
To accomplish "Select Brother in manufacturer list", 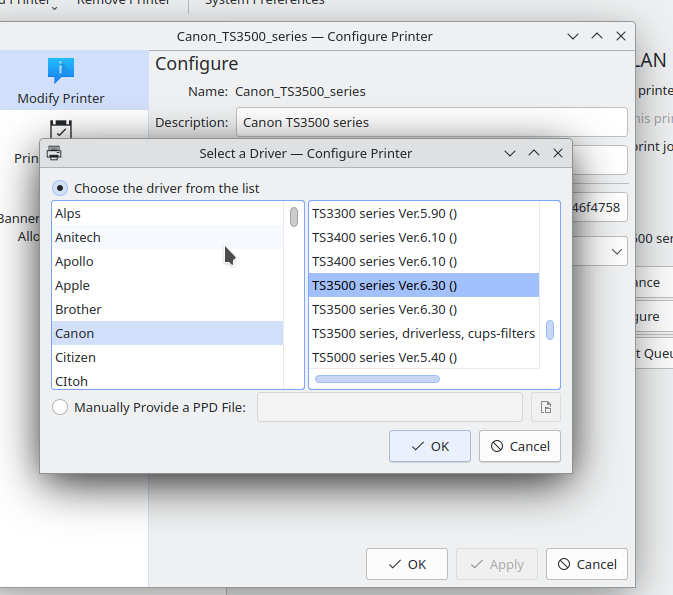I will [x=167, y=310].
